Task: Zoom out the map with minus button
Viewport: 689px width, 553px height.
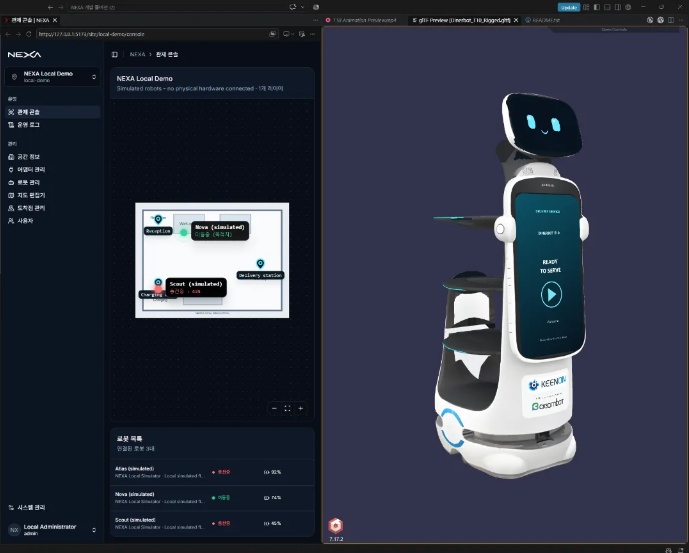Action: (274, 408)
